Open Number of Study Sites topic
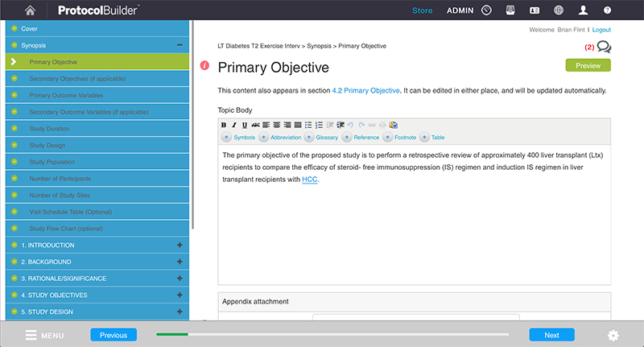 [97, 195]
